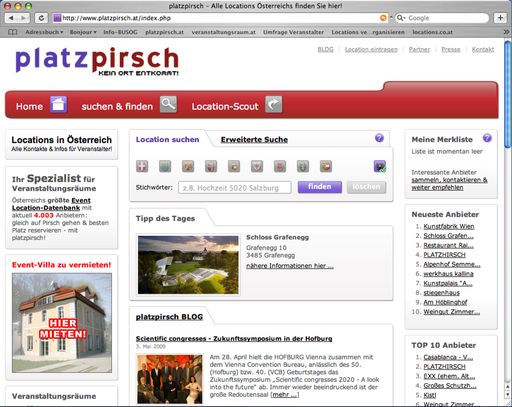Open the platzpirsch BLOG heading link
The image size is (512, 407).
pos(169,317)
